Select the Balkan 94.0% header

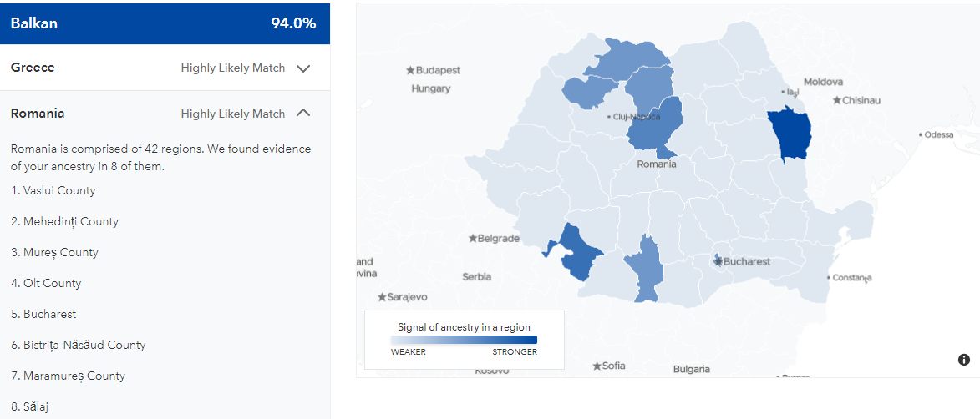165,23
